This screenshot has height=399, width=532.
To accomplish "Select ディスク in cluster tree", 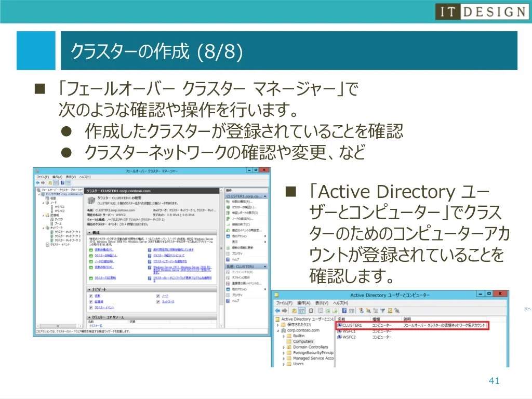I will tap(59, 219).
